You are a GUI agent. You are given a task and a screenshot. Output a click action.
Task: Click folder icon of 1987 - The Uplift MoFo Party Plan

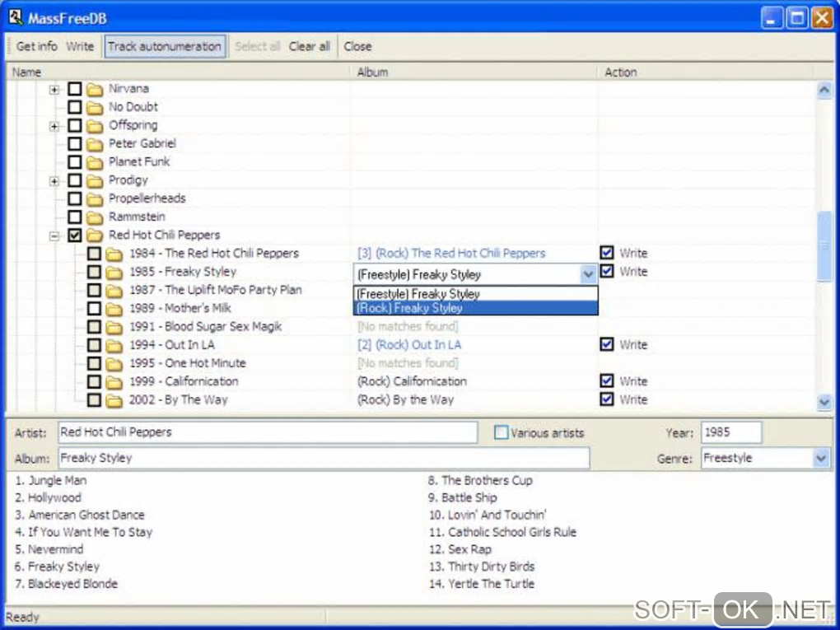114,291
